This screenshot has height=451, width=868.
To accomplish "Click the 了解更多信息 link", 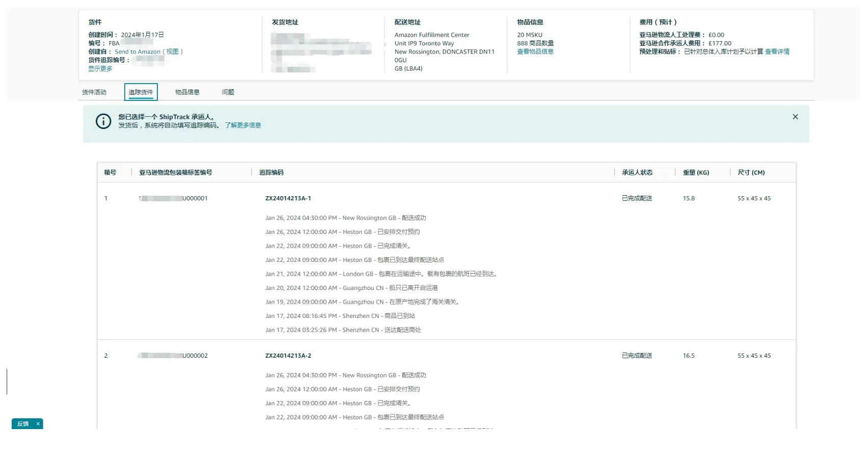I will (243, 125).
